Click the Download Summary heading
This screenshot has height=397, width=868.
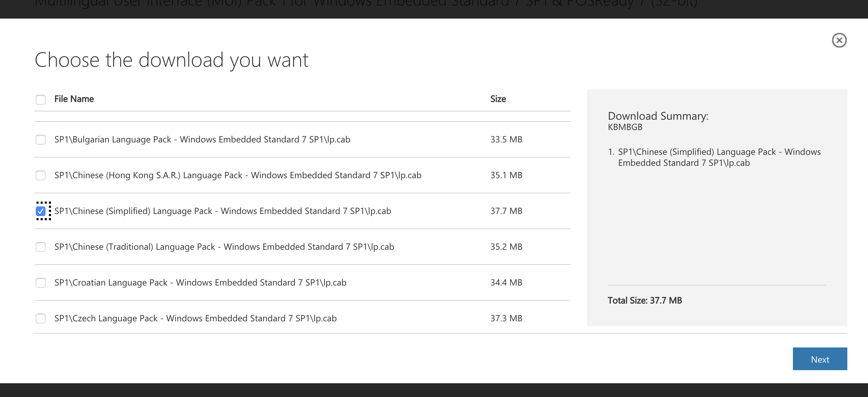point(658,116)
